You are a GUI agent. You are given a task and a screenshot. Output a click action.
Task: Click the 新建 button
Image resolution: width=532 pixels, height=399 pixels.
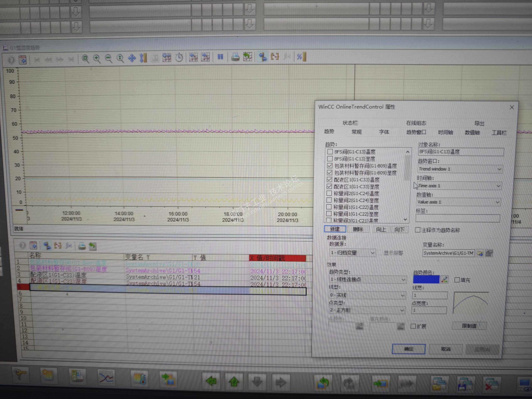[335, 229]
